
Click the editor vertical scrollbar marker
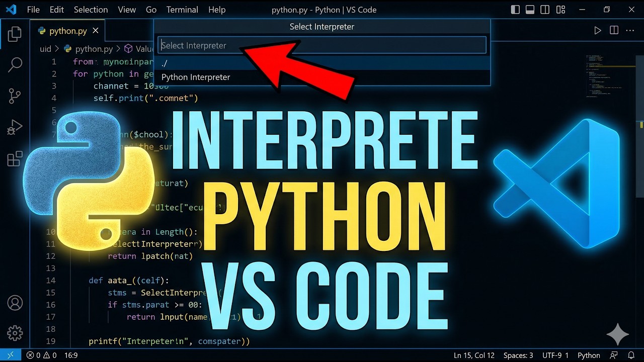click(x=641, y=124)
